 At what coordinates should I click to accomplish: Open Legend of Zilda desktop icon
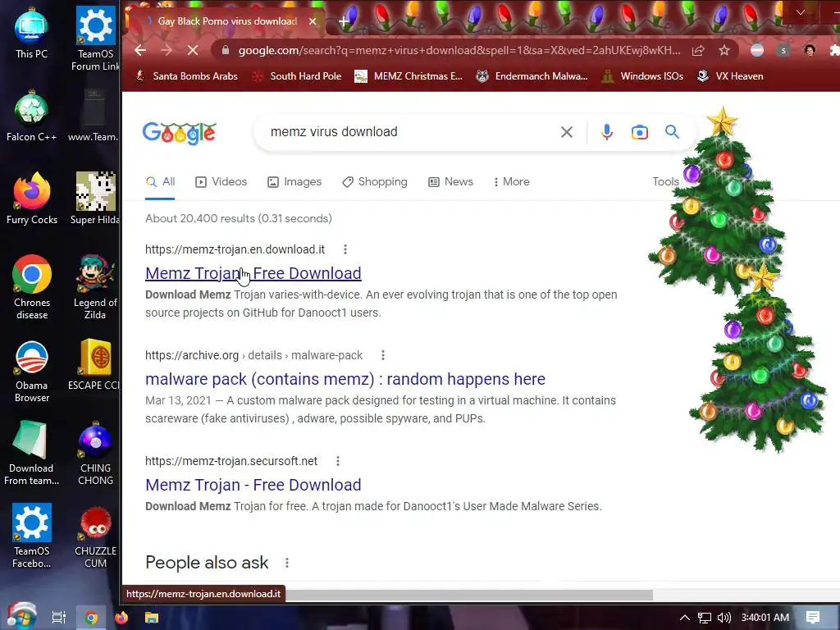coord(95,287)
